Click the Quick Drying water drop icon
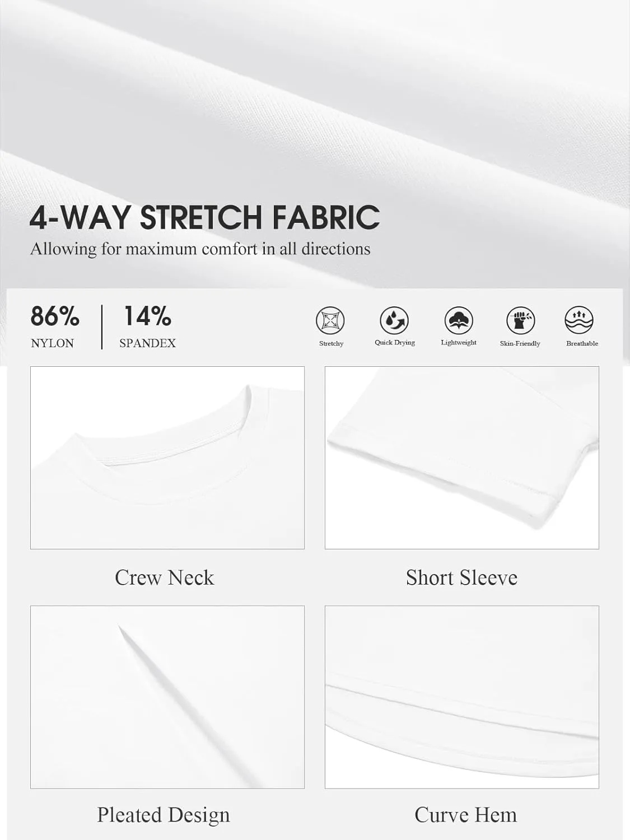The width and height of the screenshot is (630, 840). [394, 320]
